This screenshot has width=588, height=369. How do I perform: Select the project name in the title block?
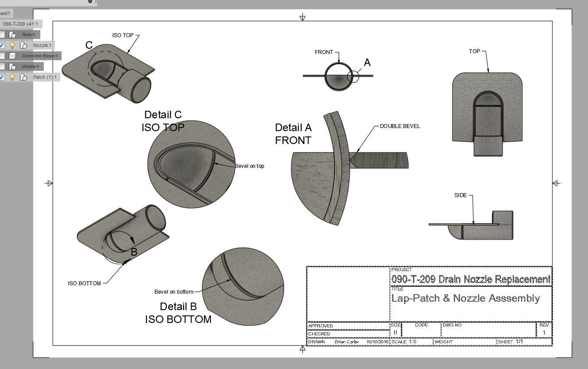tap(471, 280)
